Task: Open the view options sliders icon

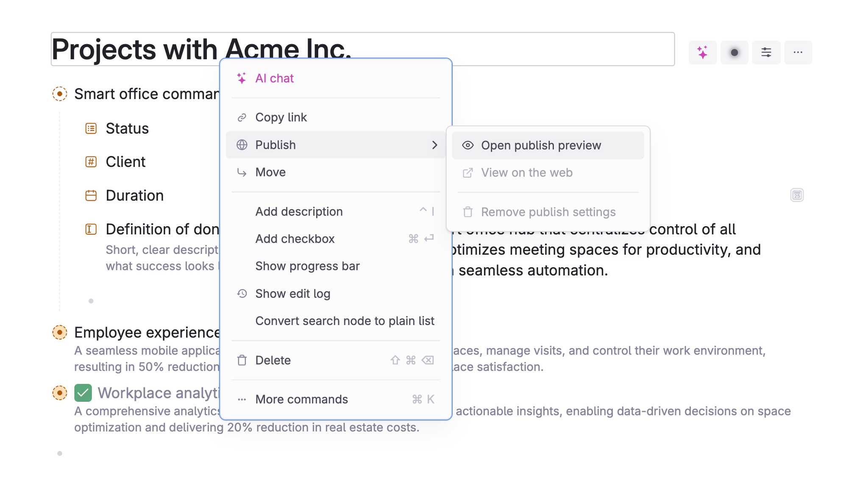Action: 766,53
